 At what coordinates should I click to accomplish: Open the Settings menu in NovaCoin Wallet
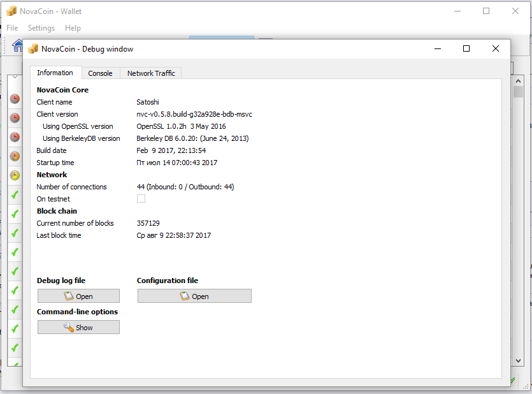pos(41,28)
